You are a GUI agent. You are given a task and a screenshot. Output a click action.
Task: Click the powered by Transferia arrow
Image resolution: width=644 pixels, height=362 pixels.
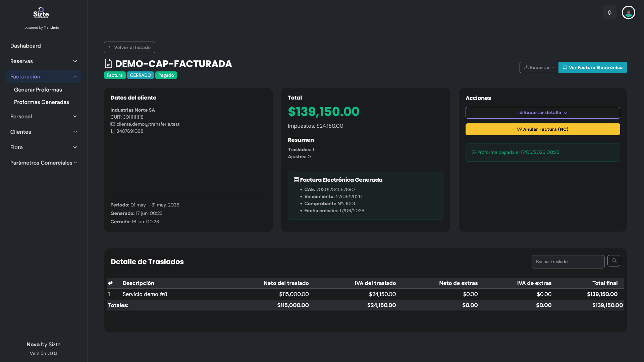[x=61, y=28]
